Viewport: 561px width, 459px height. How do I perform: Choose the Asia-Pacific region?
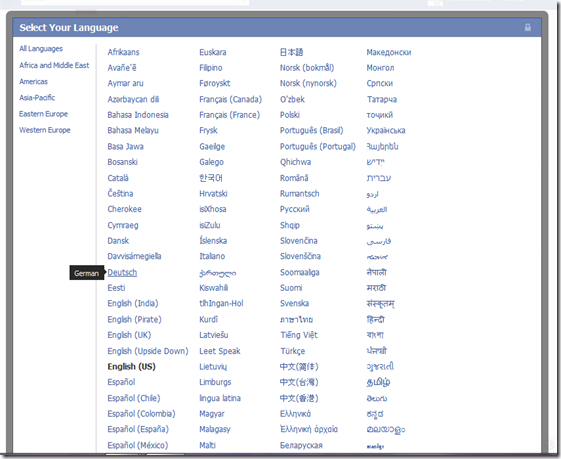coord(37,98)
